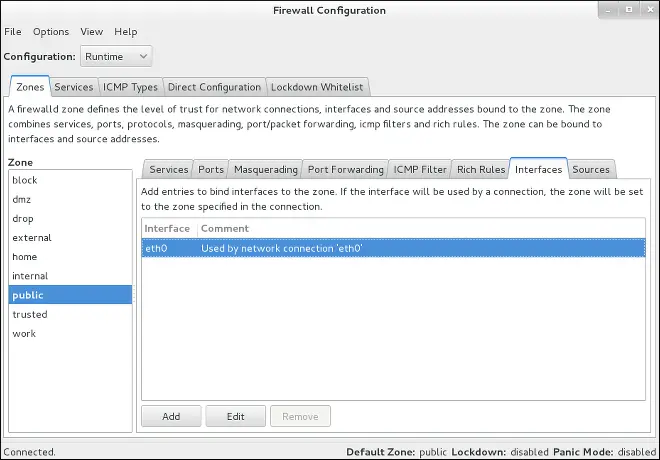Click the Add interface button
The height and width of the screenshot is (460, 660).
tap(171, 416)
